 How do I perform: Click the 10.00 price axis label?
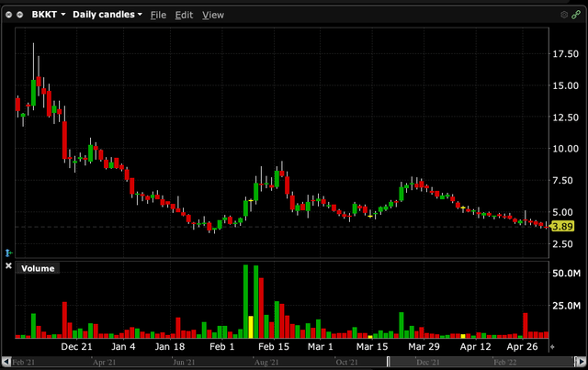coord(566,149)
